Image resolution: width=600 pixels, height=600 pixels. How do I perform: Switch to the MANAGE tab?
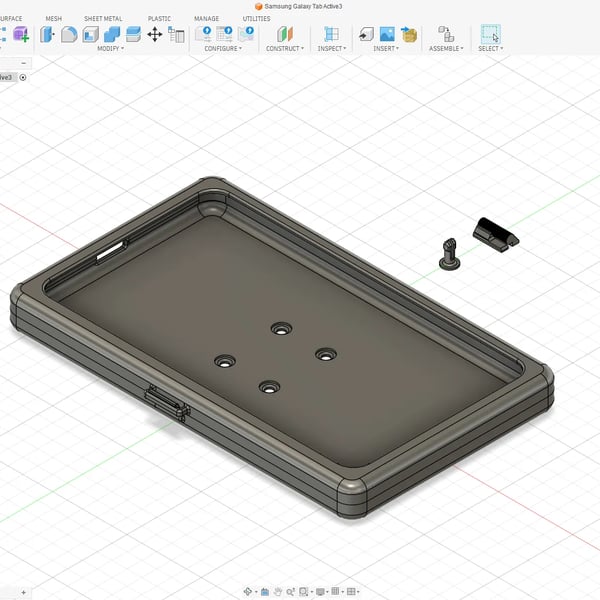click(206, 18)
